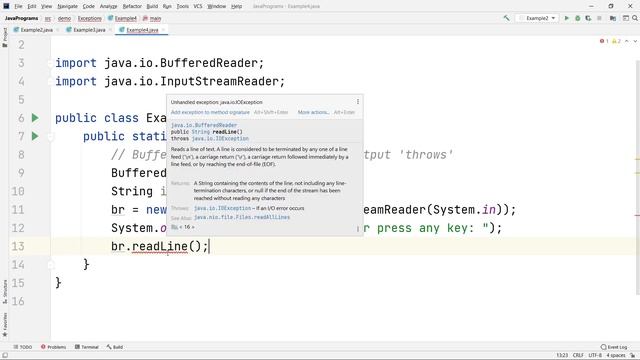
Task: Open the UTF-8 encoding selector
Action: pos(595,356)
